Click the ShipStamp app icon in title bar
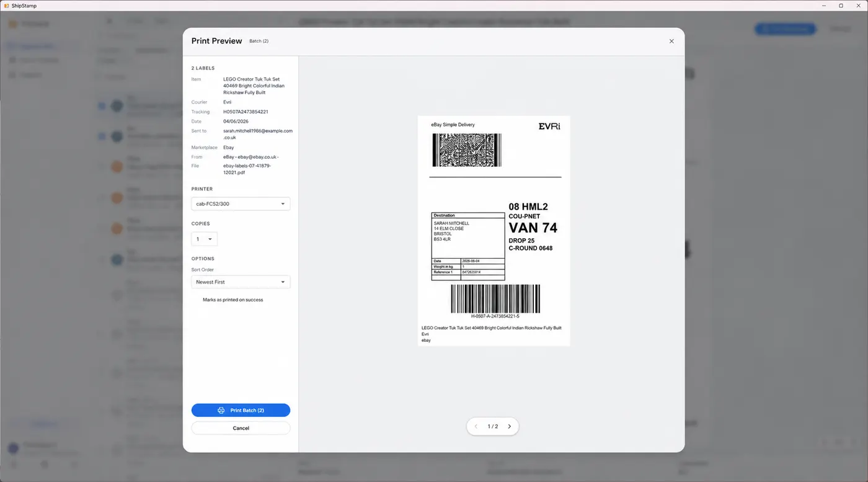 pyautogui.click(x=6, y=6)
